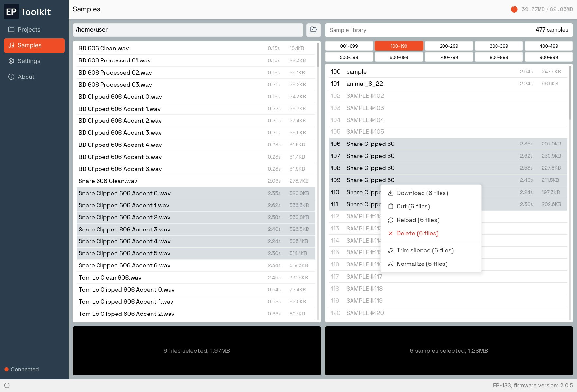This screenshot has height=392, width=577.
Task: Switch to the 200-299 sample bank
Action: pyautogui.click(x=449, y=46)
